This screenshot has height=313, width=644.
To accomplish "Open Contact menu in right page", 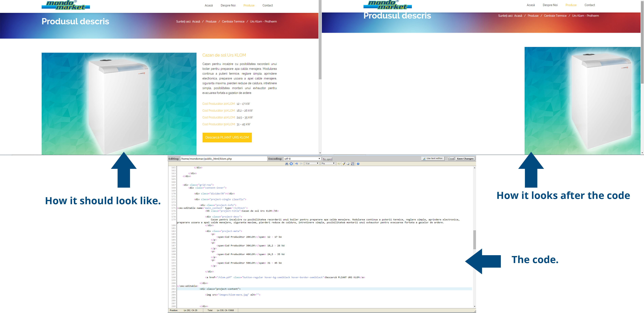I will pos(590,5).
